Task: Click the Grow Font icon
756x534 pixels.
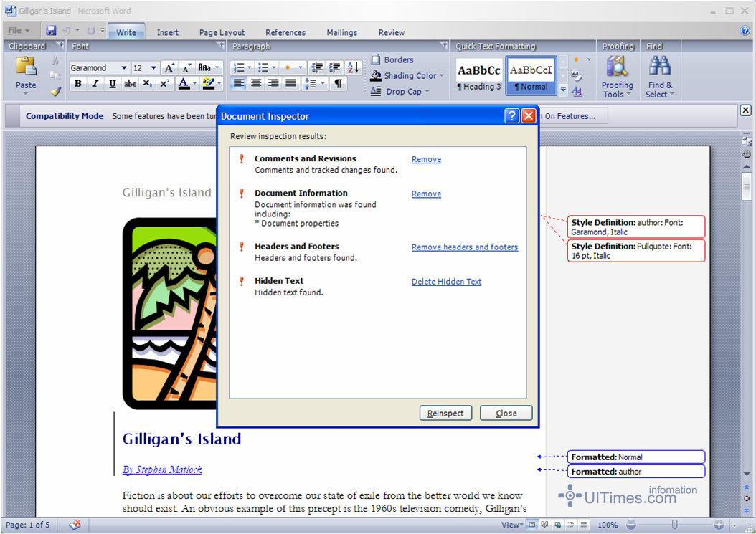Action: click(169, 68)
